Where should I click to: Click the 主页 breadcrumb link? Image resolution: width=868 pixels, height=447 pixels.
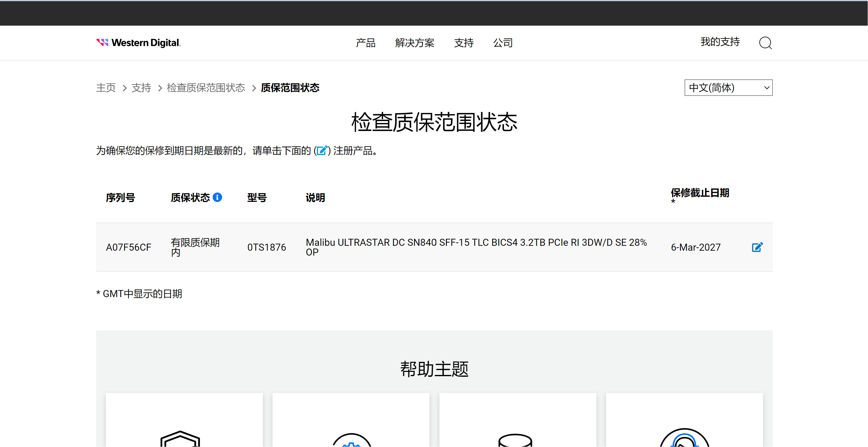pos(106,88)
